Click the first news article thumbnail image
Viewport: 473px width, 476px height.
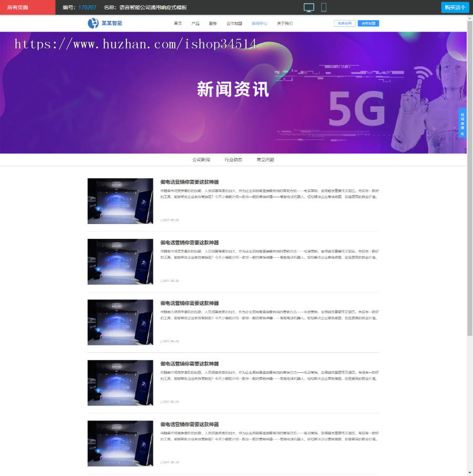point(120,201)
